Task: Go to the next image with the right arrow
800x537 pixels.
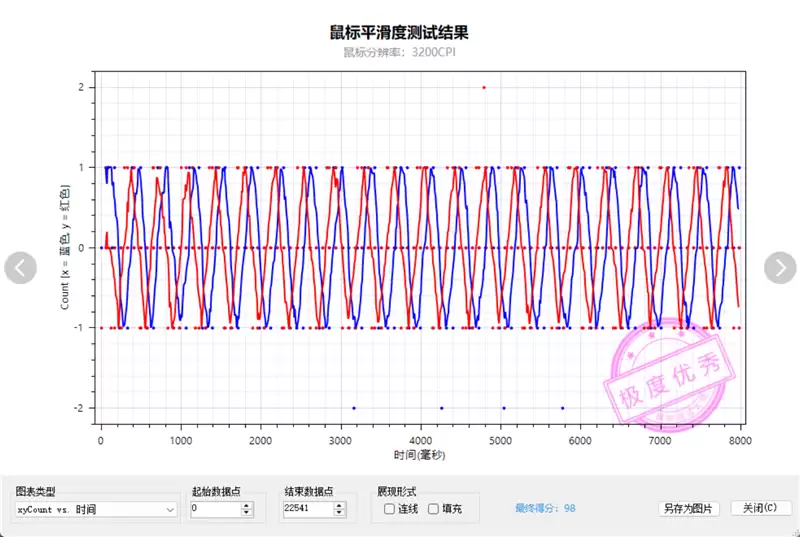Action: tap(780, 267)
